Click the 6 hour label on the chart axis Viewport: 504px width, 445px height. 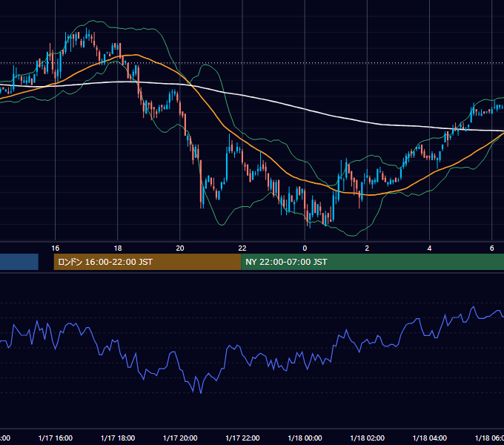click(492, 248)
